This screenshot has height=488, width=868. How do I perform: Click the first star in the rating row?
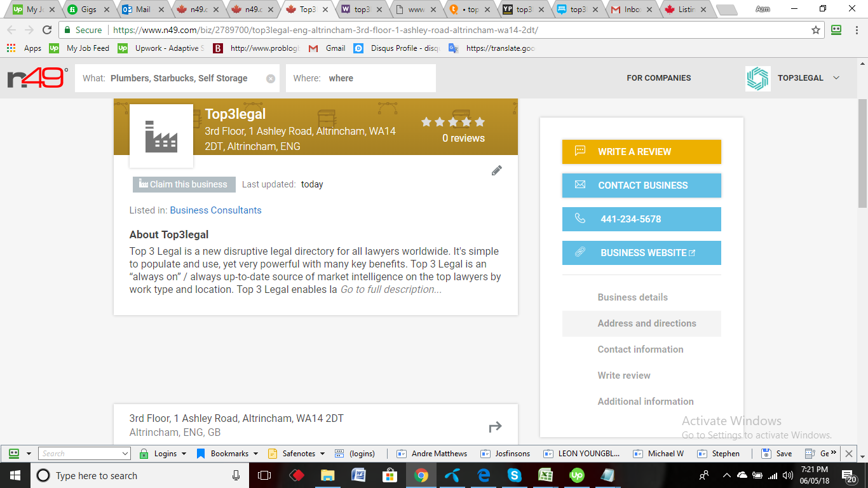pyautogui.click(x=426, y=121)
